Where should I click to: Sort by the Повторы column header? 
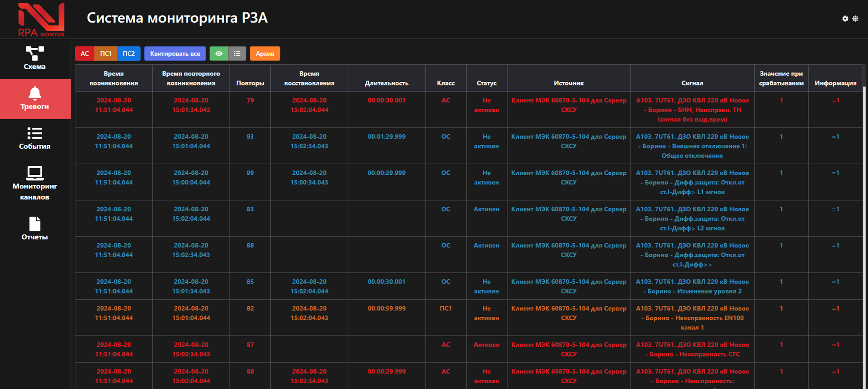pyautogui.click(x=250, y=83)
